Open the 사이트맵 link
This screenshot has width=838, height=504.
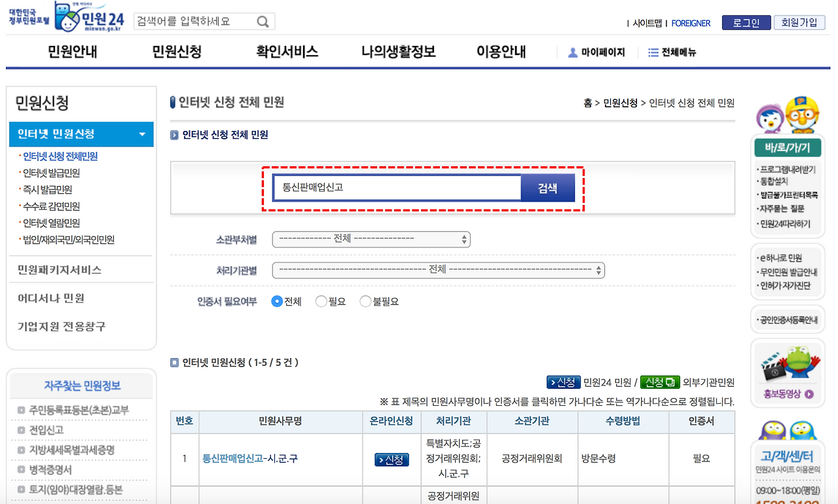pos(647,23)
